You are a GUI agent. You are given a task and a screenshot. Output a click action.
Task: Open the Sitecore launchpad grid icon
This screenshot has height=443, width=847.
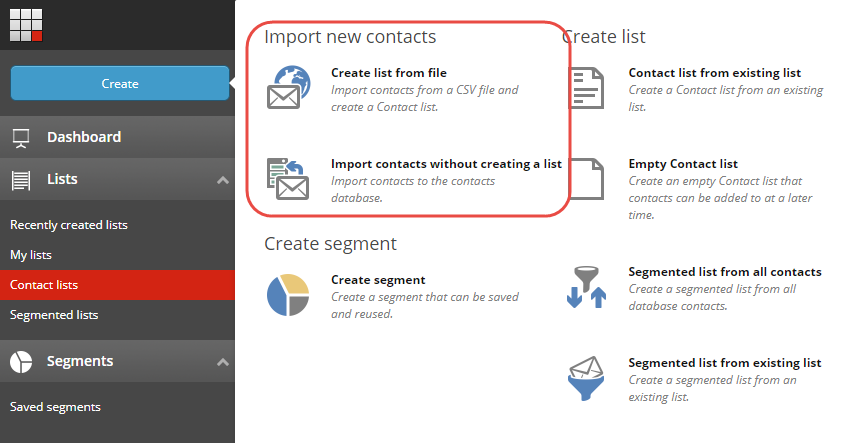(26, 25)
